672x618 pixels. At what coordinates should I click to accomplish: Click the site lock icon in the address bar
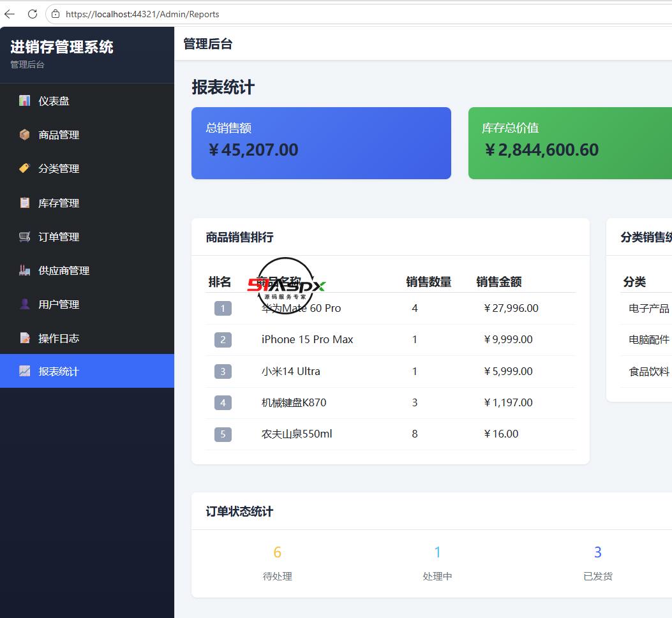pos(56,14)
